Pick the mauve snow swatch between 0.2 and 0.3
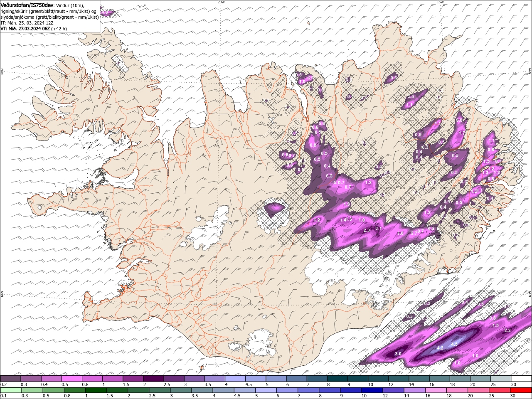 point(10,379)
